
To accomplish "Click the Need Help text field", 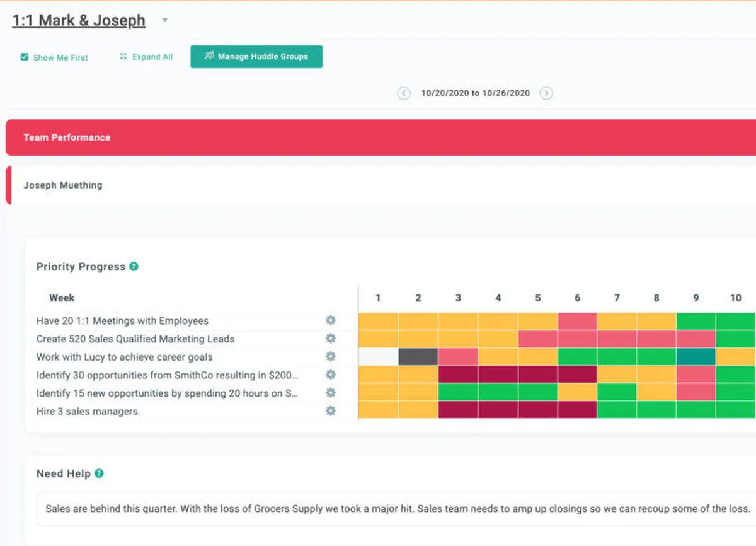I will (397, 509).
